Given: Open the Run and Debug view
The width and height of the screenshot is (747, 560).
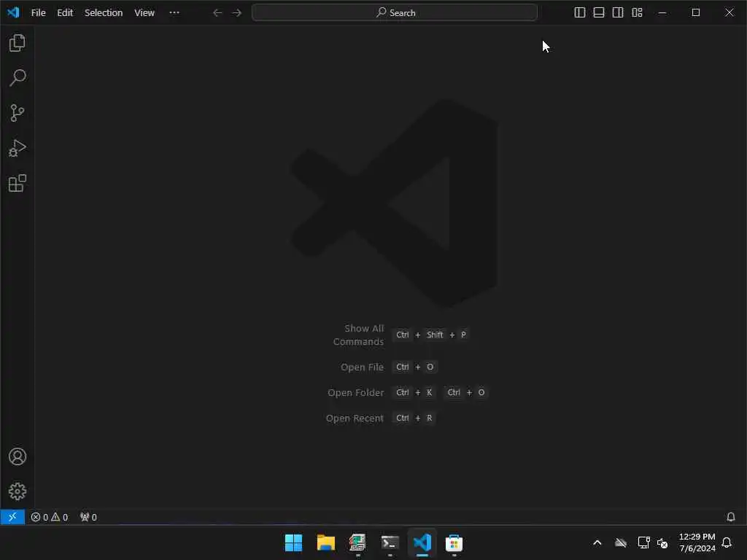Looking at the screenshot, I should [18, 148].
